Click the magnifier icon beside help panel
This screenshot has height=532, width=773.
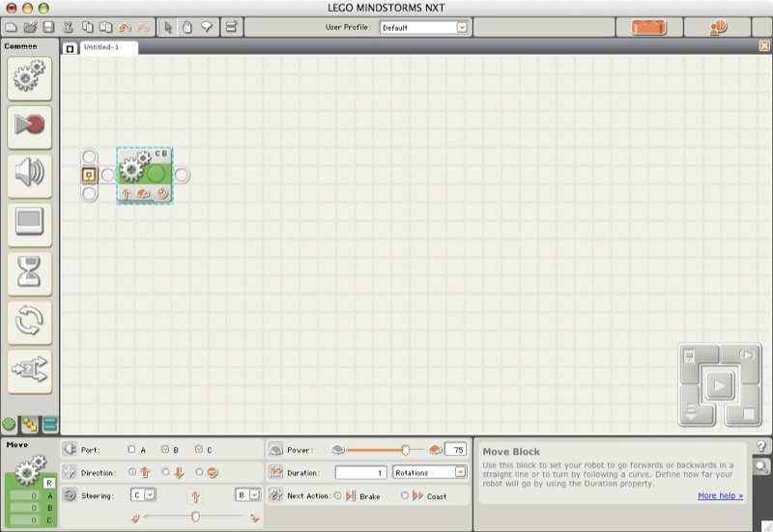[x=761, y=466]
